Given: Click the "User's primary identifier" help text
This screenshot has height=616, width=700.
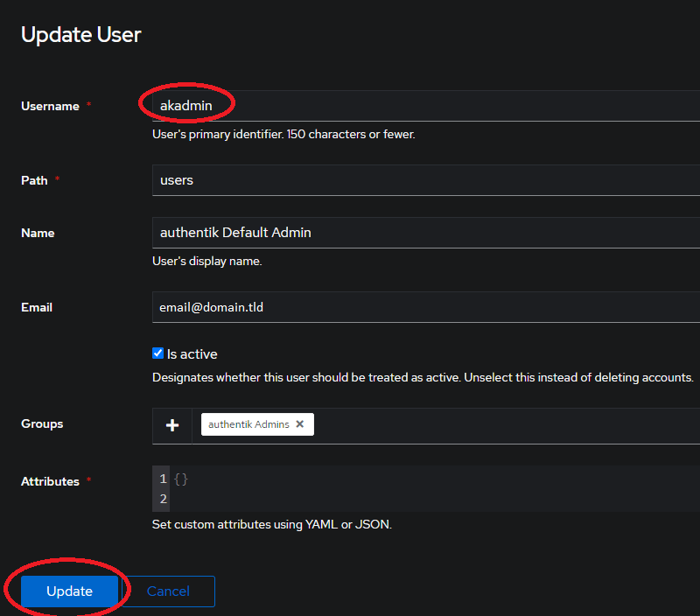Looking at the screenshot, I should (283, 135).
